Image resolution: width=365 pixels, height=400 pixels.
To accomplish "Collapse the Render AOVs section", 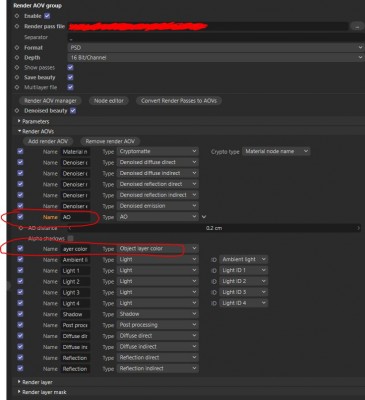I will pos(19,131).
